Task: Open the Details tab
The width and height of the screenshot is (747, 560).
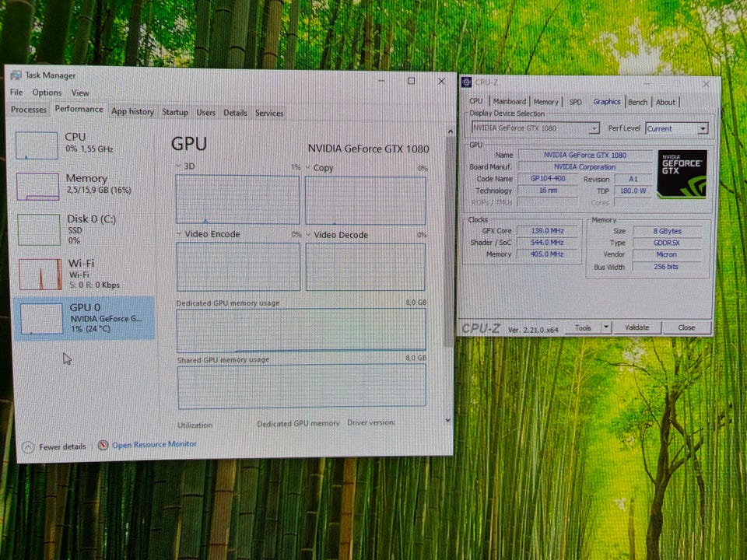Action: (235, 113)
